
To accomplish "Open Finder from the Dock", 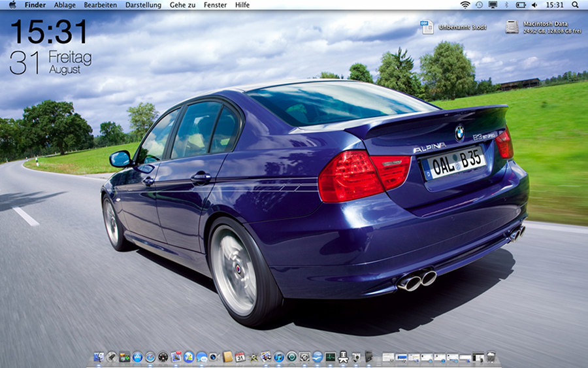I will (x=99, y=357).
